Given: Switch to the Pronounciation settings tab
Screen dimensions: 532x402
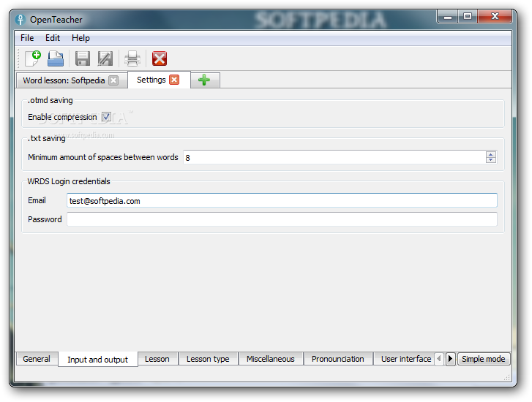Looking at the screenshot, I should coord(337,359).
